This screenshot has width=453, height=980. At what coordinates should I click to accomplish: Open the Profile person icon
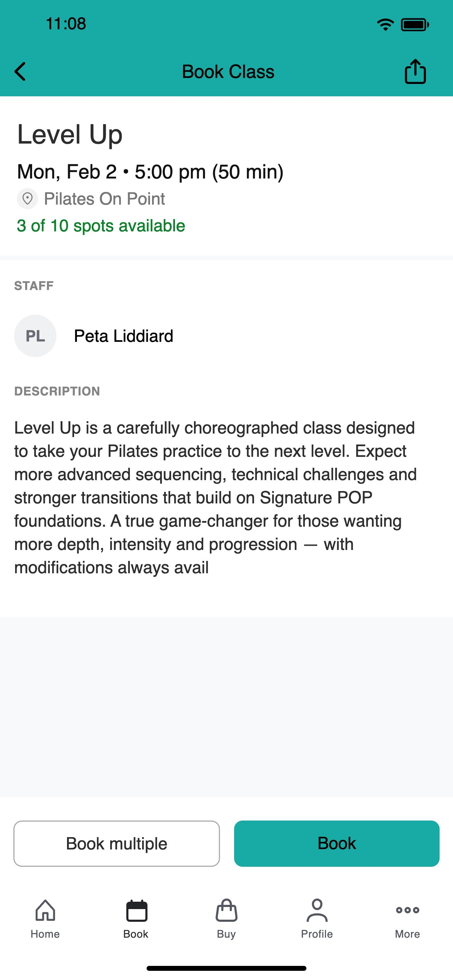pyautogui.click(x=317, y=910)
